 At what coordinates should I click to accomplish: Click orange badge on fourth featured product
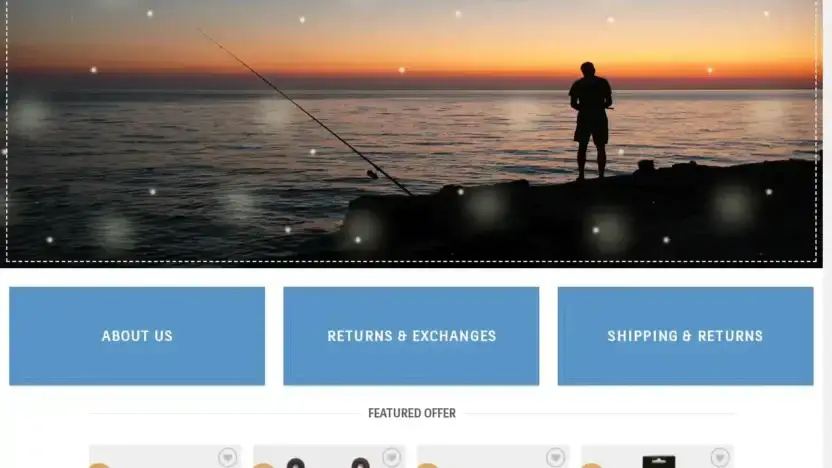[591, 465]
